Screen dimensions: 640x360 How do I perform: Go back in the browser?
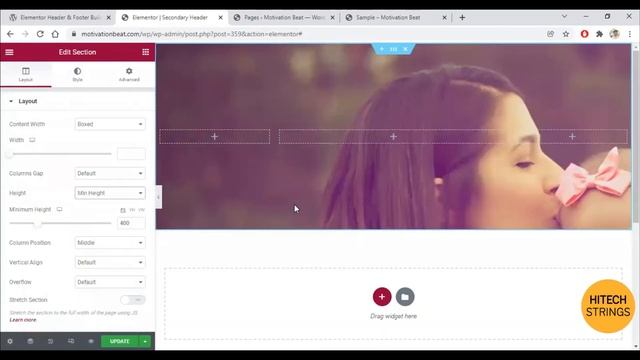pos(10,34)
